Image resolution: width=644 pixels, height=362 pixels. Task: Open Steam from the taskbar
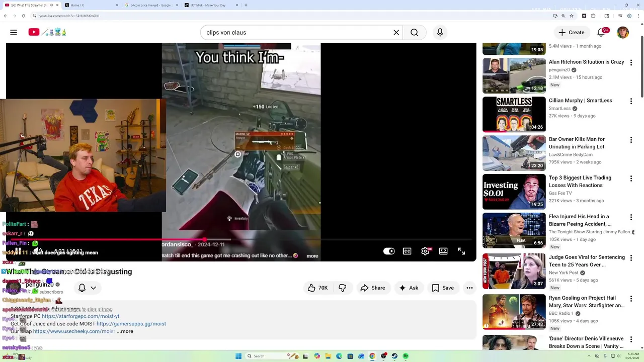point(394,356)
